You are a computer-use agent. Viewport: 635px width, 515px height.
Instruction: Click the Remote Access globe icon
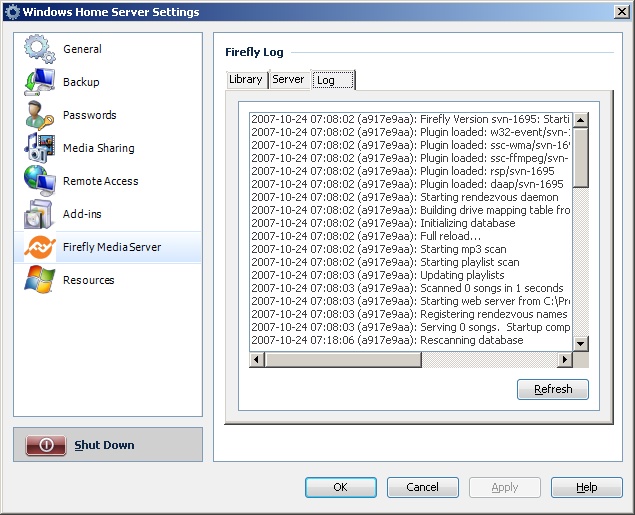(x=39, y=181)
